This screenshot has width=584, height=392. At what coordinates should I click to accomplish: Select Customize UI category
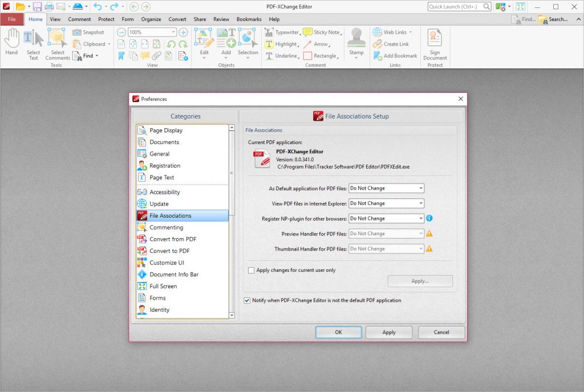[182, 263]
